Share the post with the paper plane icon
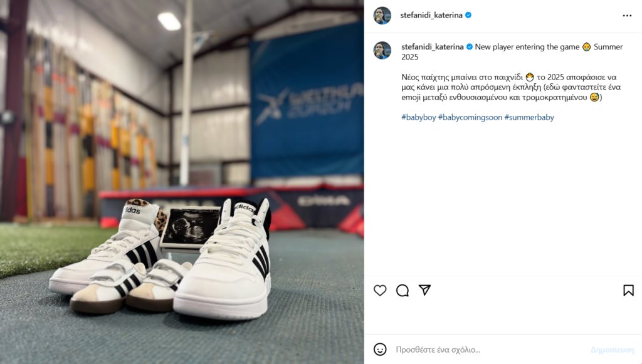 (x=424, y=290)
